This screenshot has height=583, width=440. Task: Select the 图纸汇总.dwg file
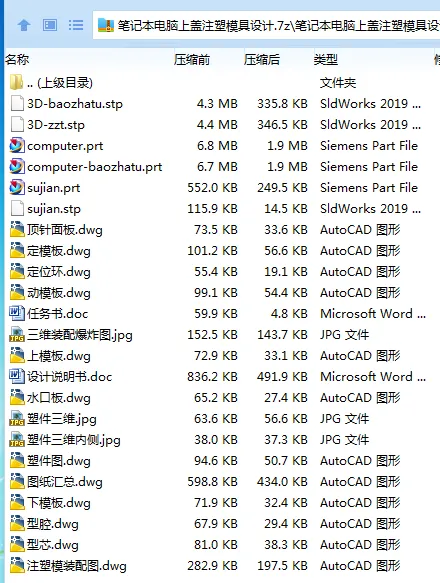(x=65, y=482)
